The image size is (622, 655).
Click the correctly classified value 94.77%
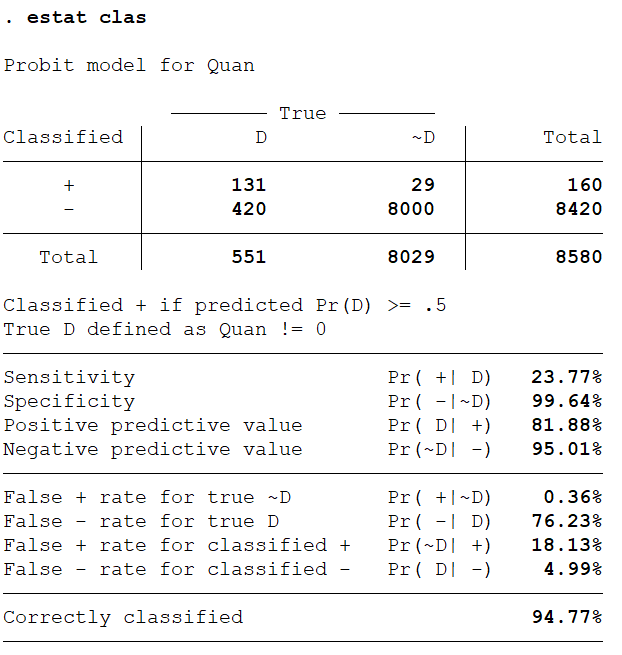[566, 617]
